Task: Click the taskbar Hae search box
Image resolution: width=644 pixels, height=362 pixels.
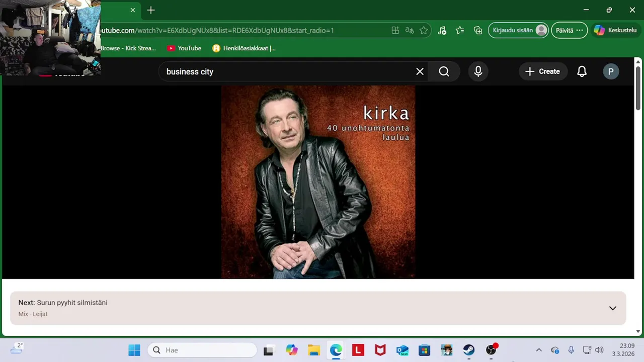Action: click(x=202, y=350)
